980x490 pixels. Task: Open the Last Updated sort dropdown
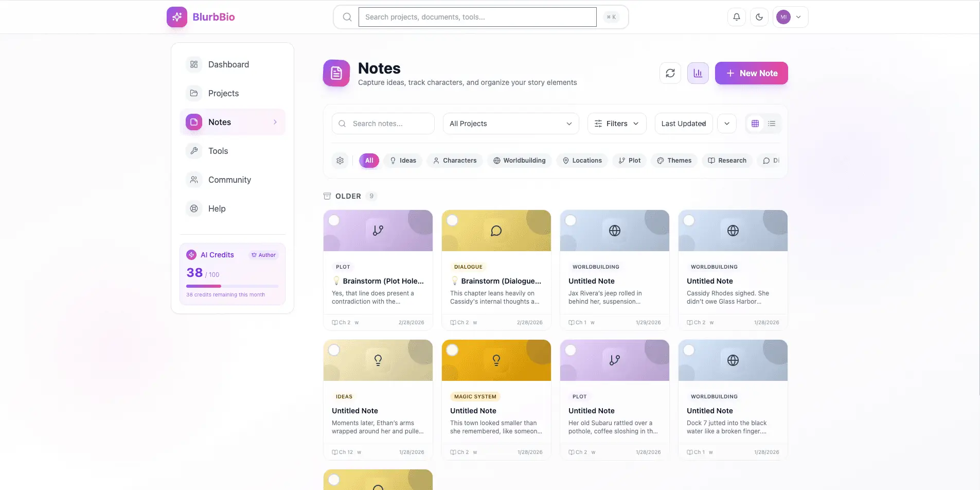pos(683,124)
